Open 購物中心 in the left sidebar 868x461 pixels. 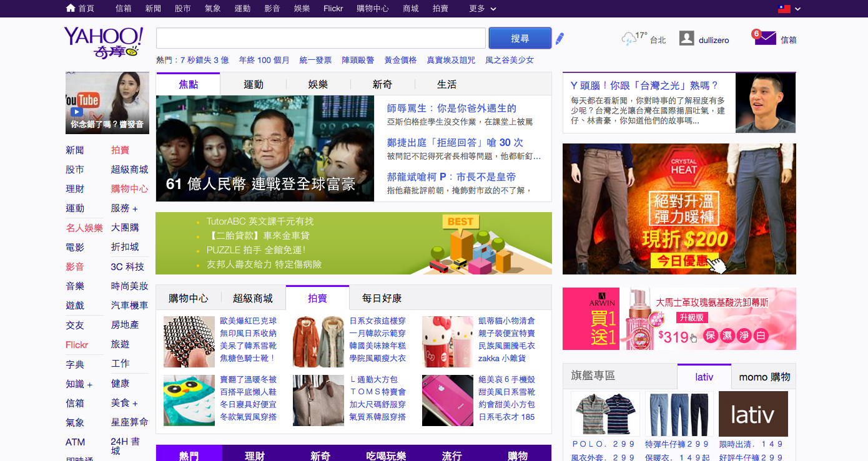click(130, 189)
